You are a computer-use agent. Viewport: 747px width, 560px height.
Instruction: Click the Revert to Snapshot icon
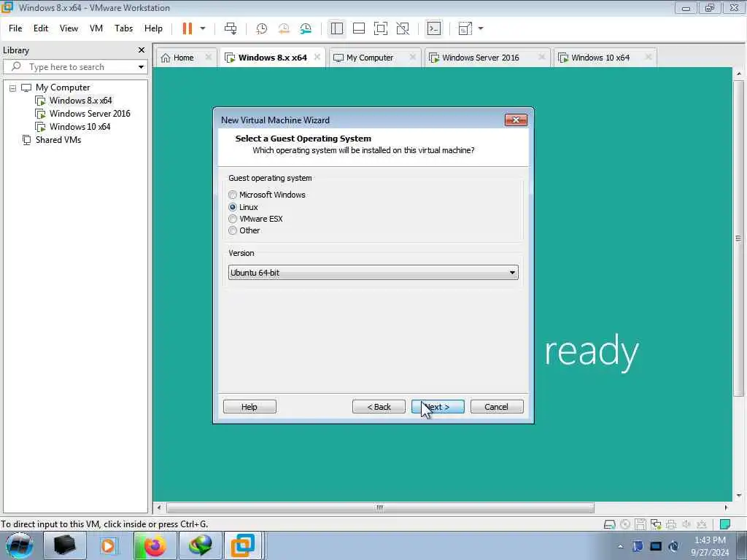(284, 28)
